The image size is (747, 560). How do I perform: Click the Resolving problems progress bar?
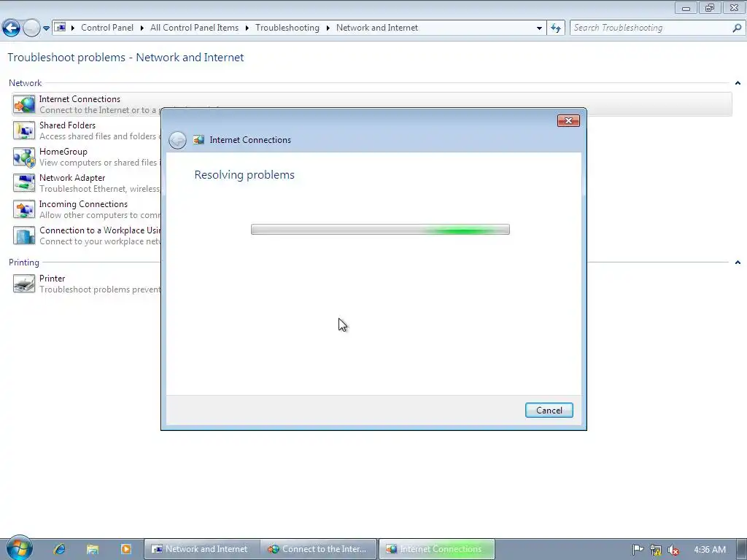tap(380, 230)
